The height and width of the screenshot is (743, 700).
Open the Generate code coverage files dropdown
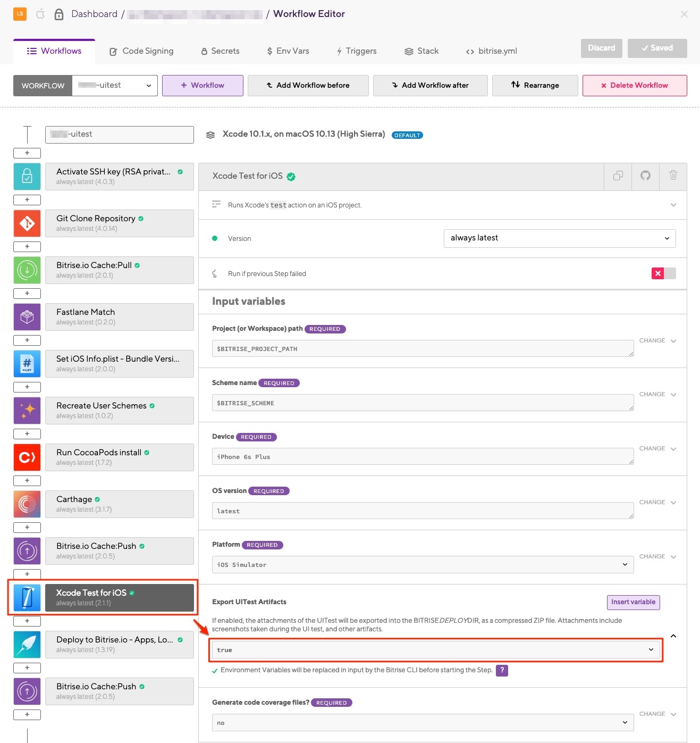[x=423, y=723]
